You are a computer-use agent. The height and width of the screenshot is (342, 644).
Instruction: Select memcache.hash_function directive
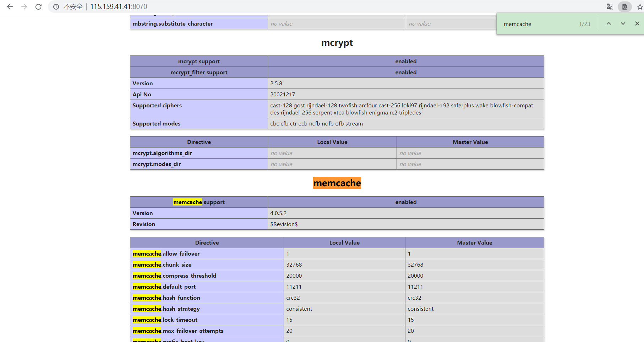point(167,298)
